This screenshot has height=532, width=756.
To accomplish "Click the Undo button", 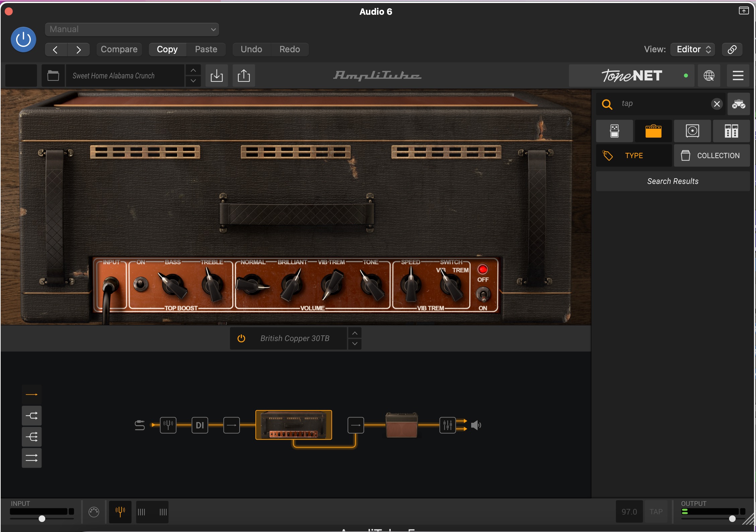I will (x=251, y=49).
